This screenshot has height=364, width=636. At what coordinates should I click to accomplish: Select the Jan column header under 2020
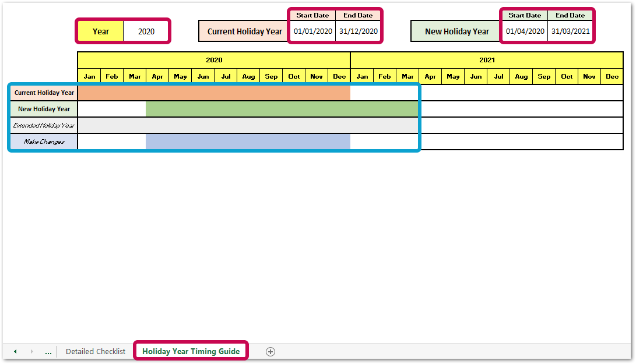pos(89,76)
